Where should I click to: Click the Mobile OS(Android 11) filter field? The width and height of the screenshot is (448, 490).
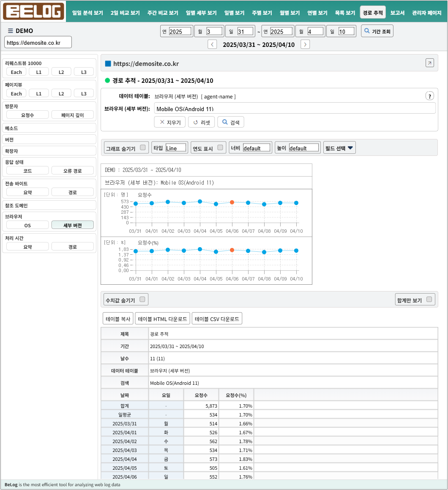(295, 109)
